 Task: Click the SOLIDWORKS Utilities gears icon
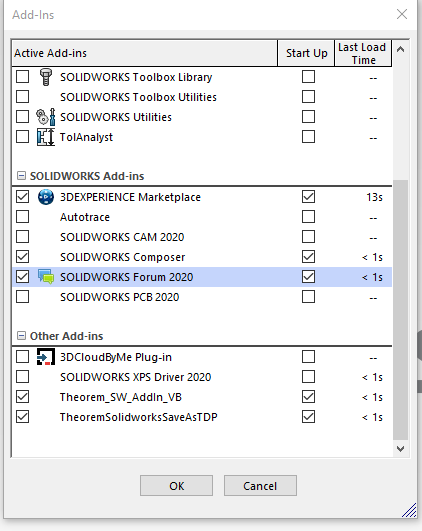pyautogui.click(x=46, y=117)
